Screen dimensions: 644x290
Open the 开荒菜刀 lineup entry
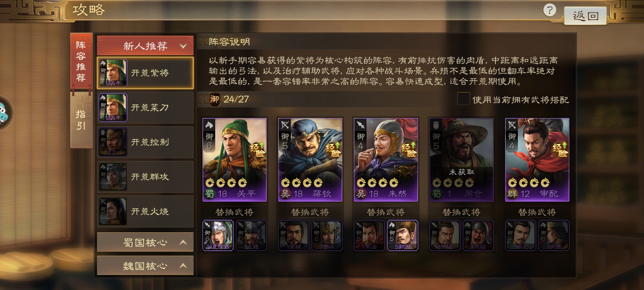pos(145,107)
